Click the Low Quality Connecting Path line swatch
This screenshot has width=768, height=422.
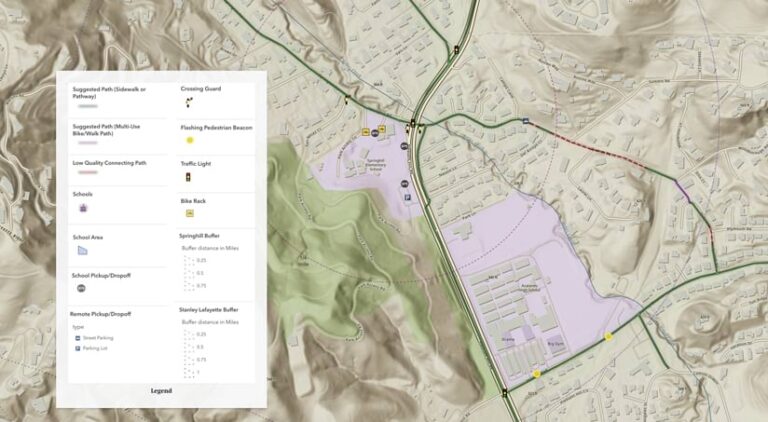pyautogui.click(x=88, y=172)
